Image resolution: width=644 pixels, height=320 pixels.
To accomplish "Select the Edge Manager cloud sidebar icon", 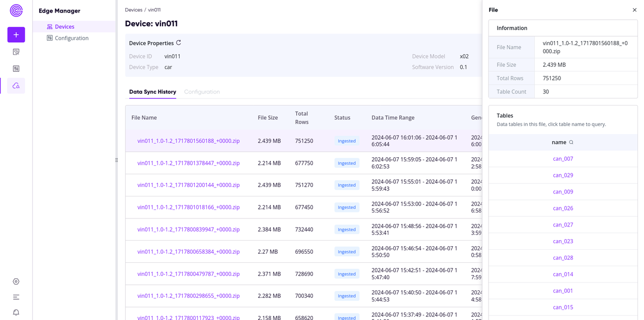I will (x=16, y=86).
